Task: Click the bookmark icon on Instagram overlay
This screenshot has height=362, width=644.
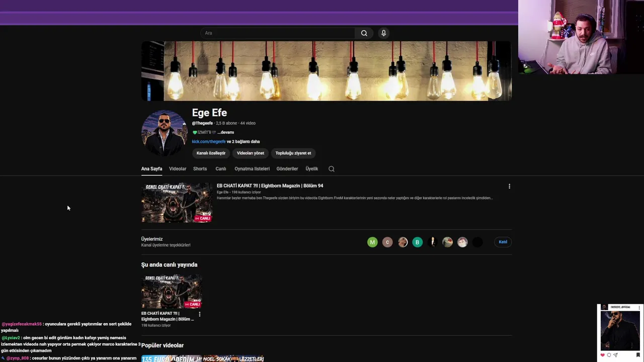Action: coord(638,355)
